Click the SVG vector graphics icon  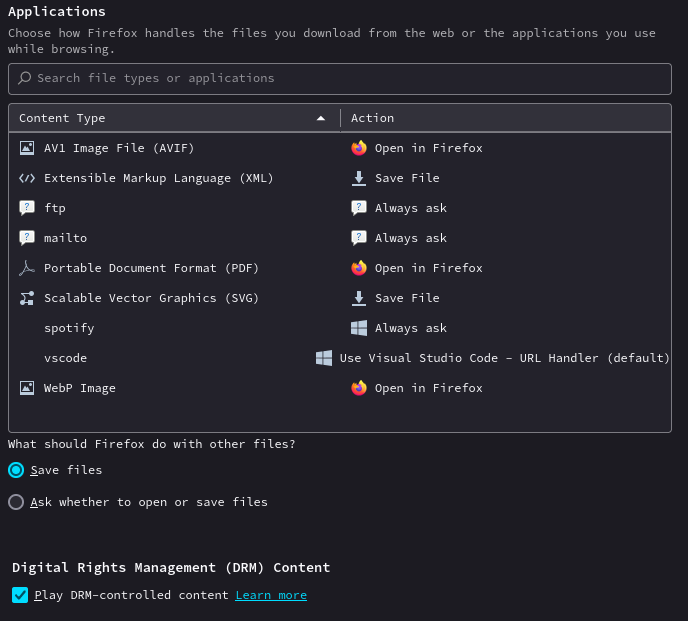[x=27, y=298]
